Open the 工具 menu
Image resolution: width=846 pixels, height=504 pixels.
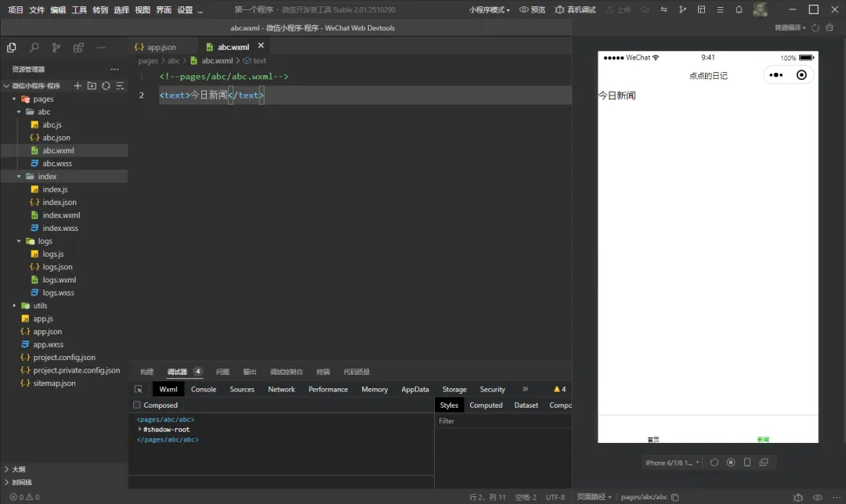[x=79, y=9]
